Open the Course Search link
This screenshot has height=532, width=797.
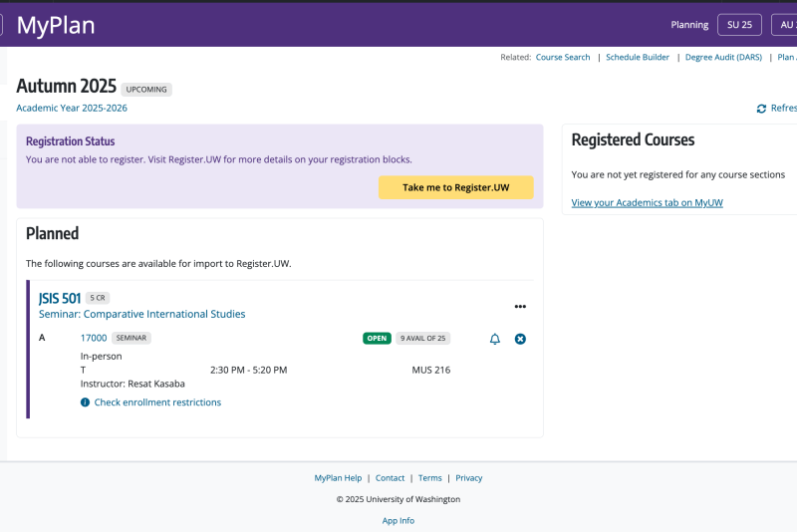click(x=563, y=58)
